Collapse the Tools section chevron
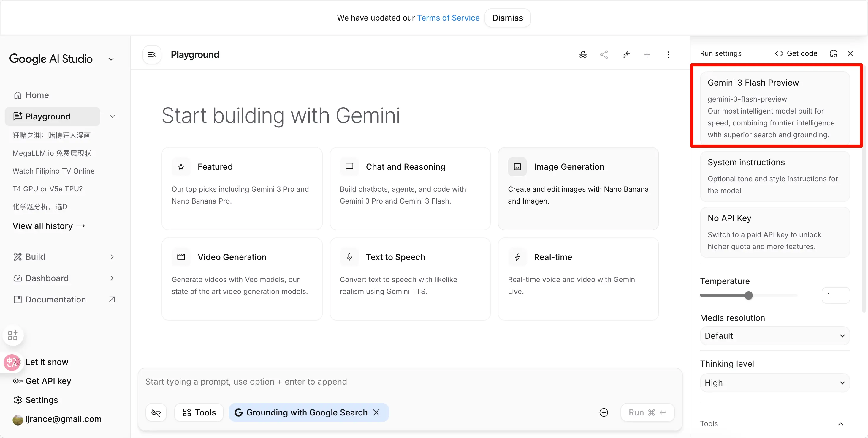The image size is (868, 438). pyautogui.click(x=840, y=424)
